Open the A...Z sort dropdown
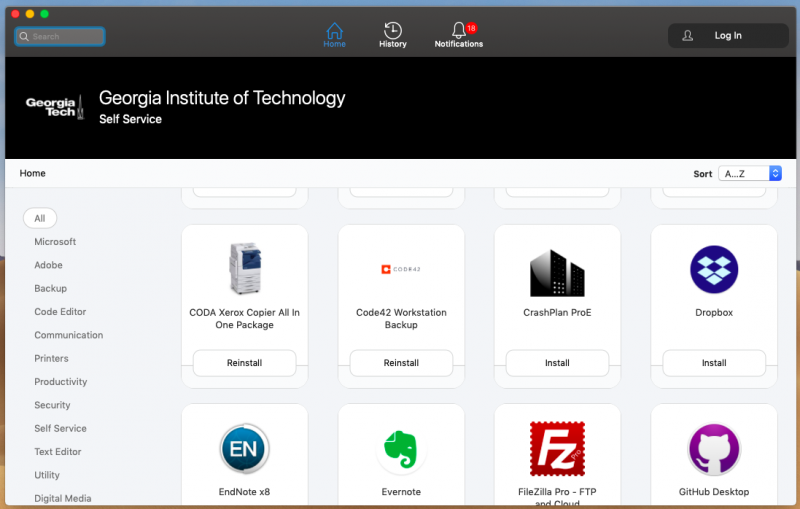Screen dimensions: 800x509 coord(749,174)
